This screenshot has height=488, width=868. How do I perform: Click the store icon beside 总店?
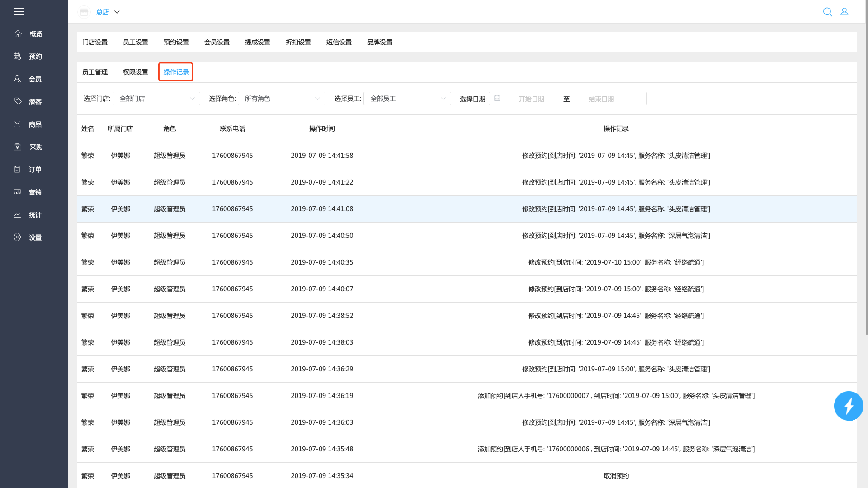click(84, 12)
